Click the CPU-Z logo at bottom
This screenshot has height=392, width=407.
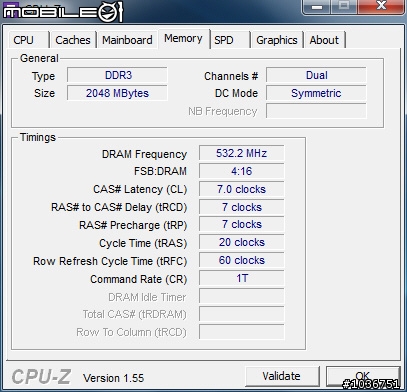click(41, 377)
